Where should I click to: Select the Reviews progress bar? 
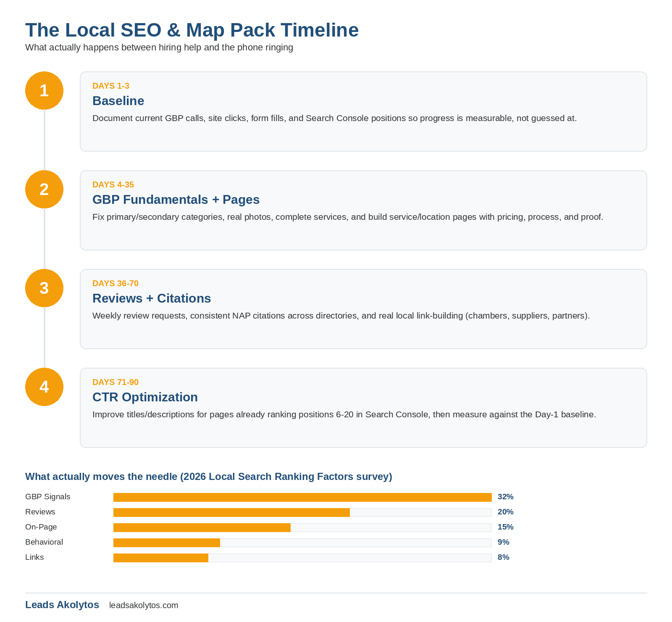click(x=302, y=512)
